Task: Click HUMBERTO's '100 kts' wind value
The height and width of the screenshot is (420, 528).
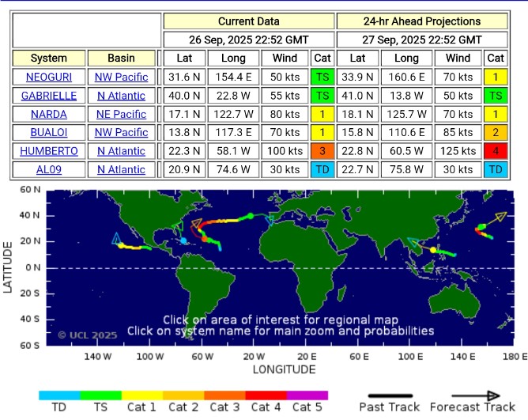Action: [285, 150]
